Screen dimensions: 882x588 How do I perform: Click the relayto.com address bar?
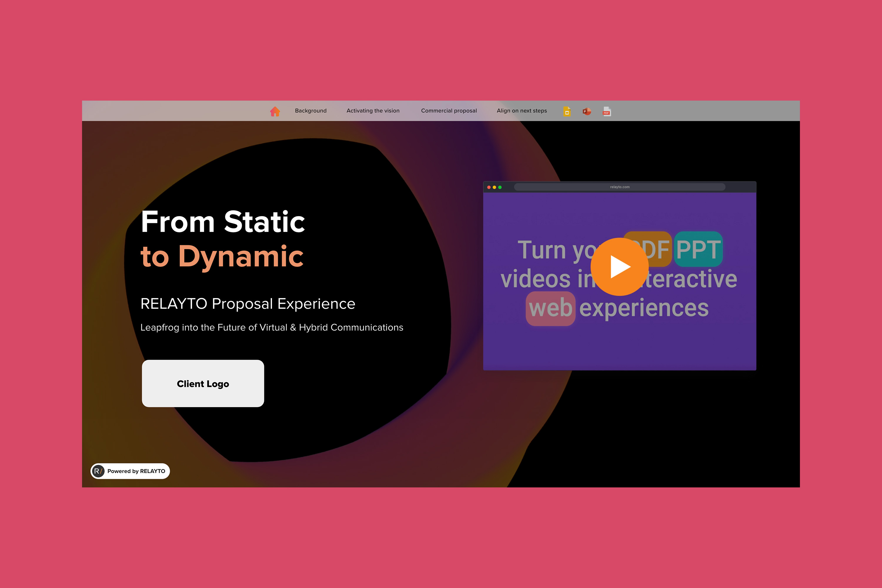coord(619,187)
